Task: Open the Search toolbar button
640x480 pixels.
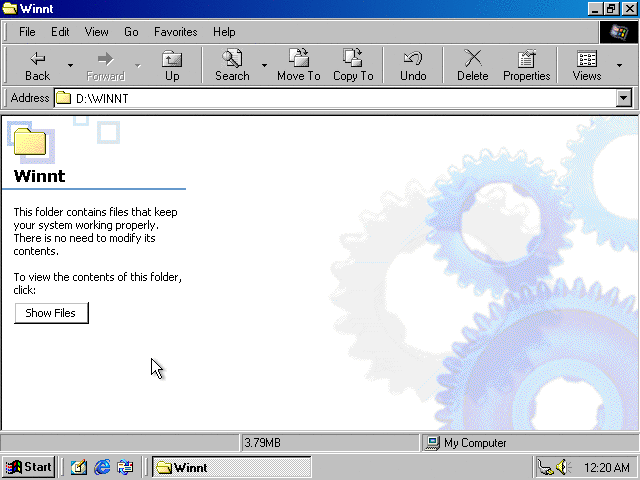Action: point(232,65)
